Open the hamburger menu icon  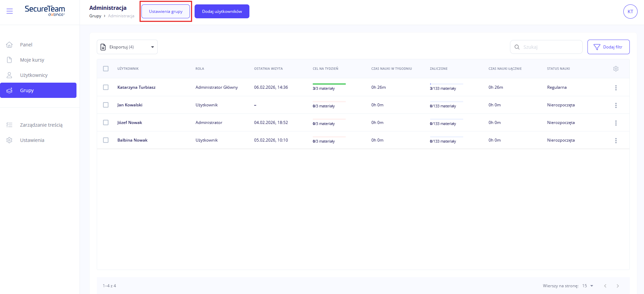[9, 11]
